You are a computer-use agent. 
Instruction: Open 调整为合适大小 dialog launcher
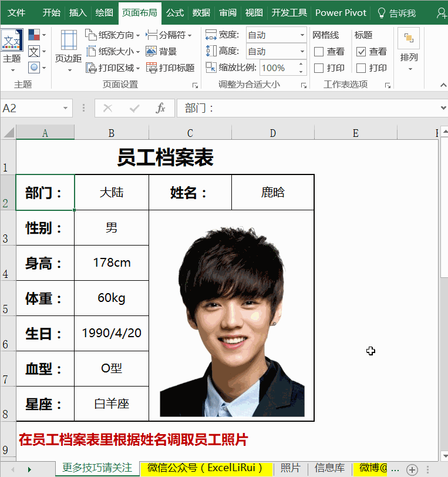click(304, 86)
